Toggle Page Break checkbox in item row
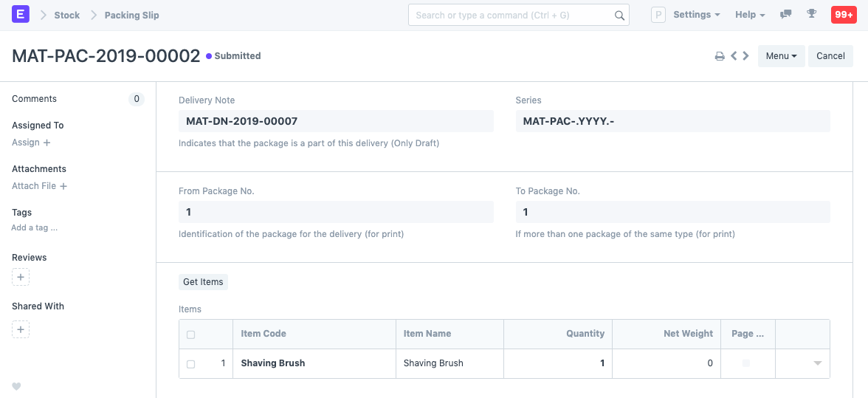868x398 pixels. tap(746, 363)
